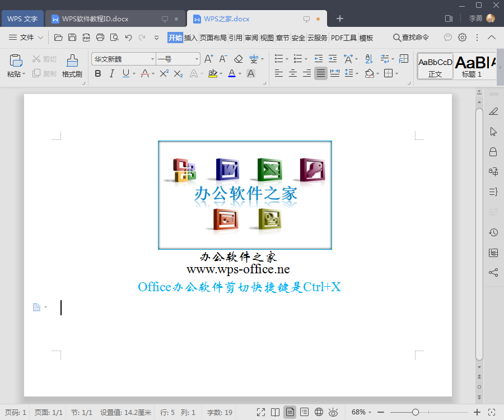This screenshot has height=420, width=504.
Task: Click the zoom out minus button
Action: coord(381,412)
